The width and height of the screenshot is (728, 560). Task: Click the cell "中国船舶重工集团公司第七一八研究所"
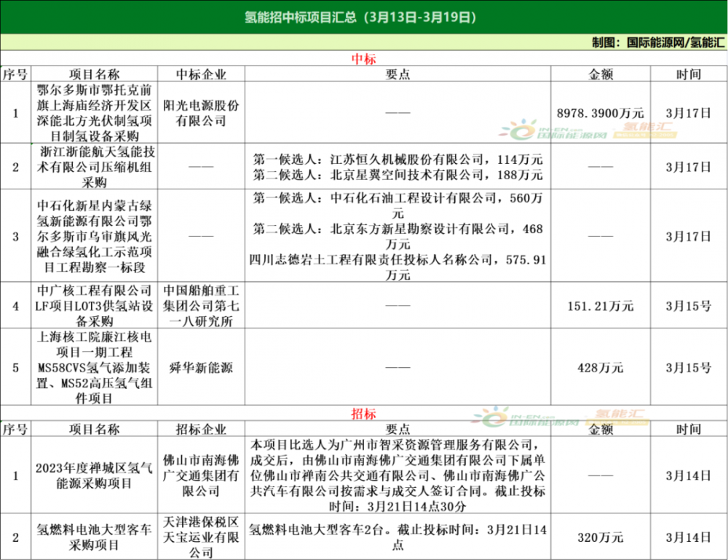pos(201,306)
